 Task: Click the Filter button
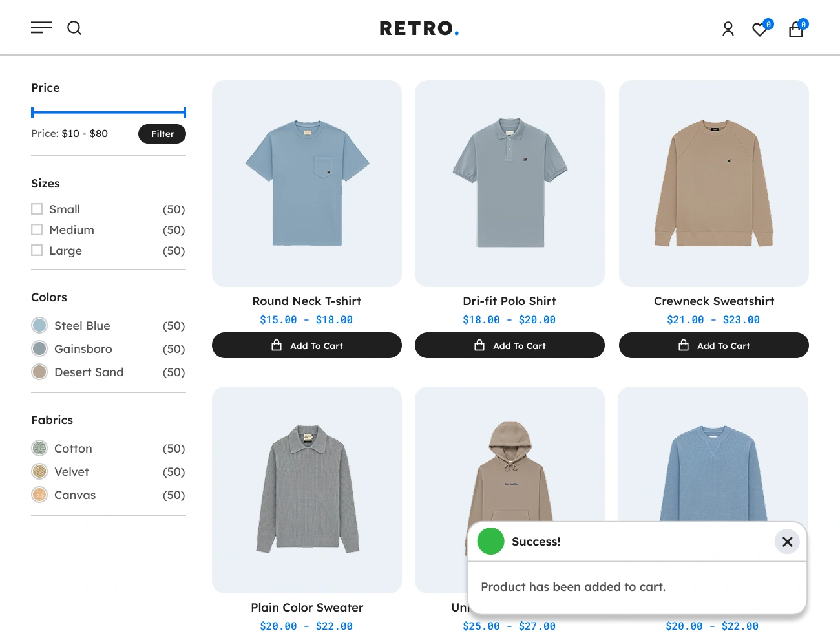162,134
